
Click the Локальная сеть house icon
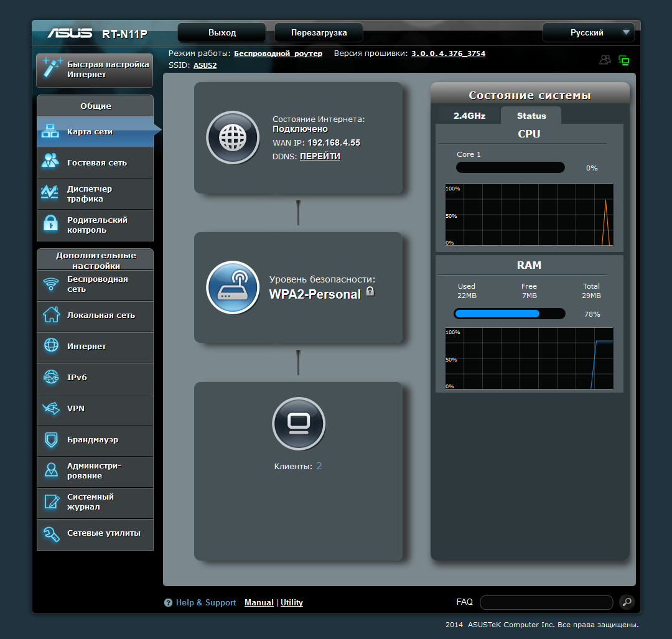click(x=51, y=315)
